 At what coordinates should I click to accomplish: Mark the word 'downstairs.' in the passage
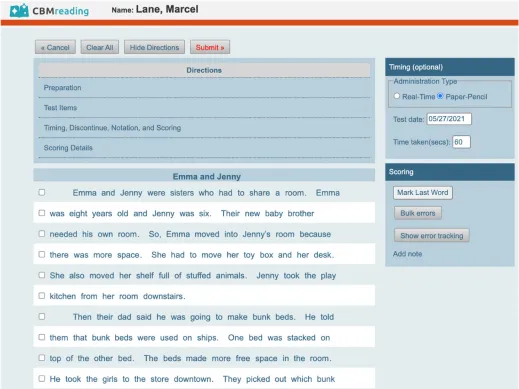164,296
